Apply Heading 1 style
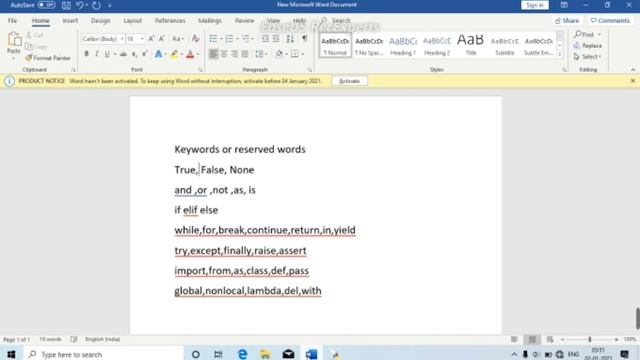The width and height of the screenshot is (640, 360). pos(403,45)
